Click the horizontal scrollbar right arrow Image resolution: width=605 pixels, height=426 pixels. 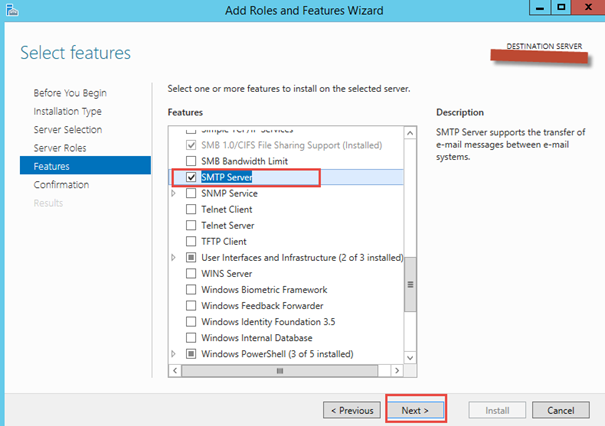[x=397, y=370]
